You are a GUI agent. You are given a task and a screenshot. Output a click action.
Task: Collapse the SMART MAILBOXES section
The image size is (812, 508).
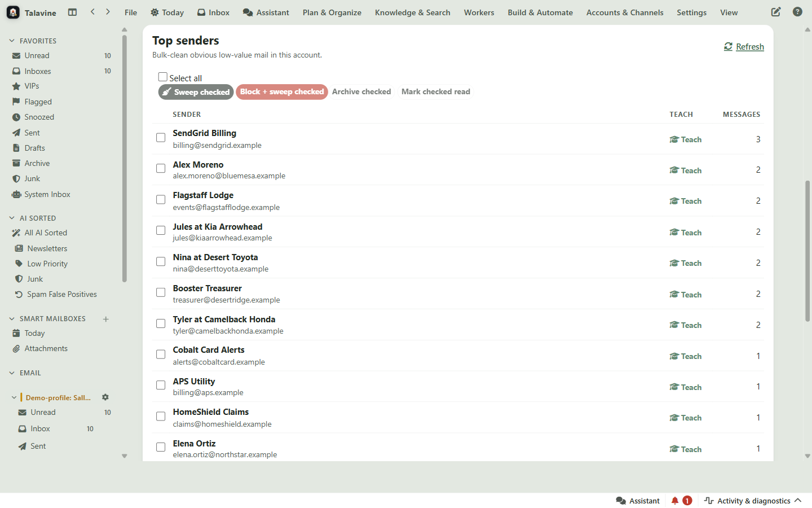[x=12, y=319]
